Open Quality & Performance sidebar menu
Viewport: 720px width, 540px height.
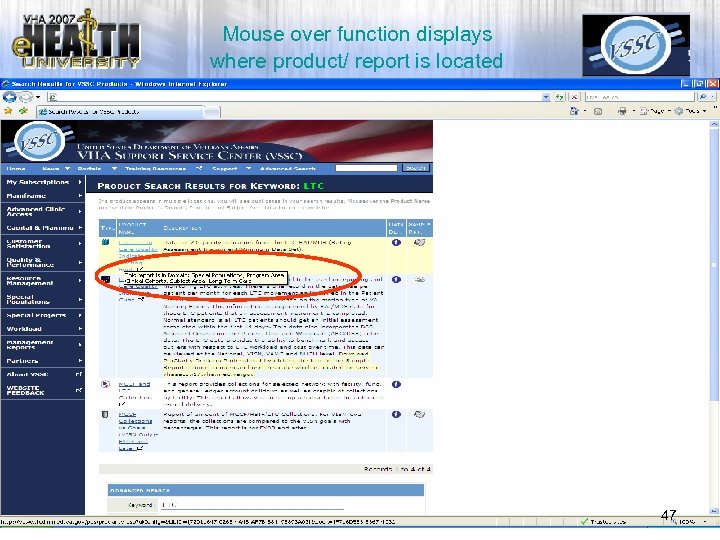[43, 262]
